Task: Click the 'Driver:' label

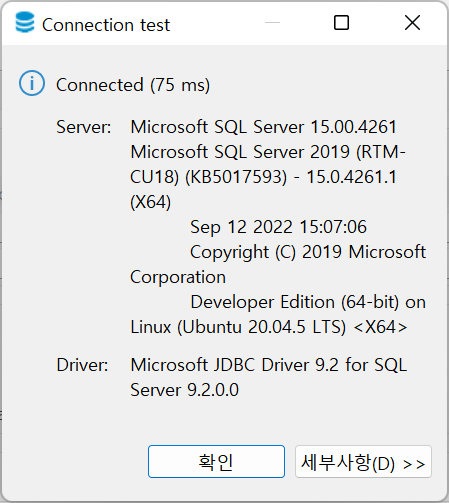Action: click(82, 365)
